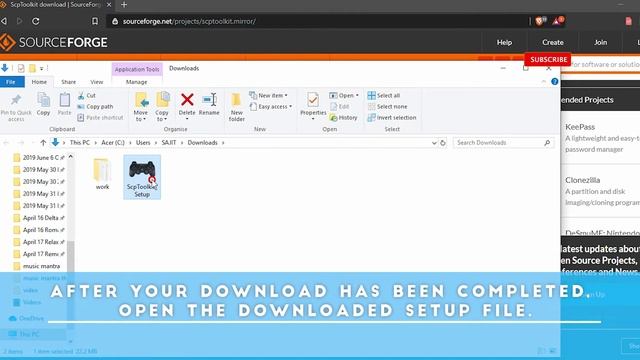Click Join on SourceForge header

point(600,42)
